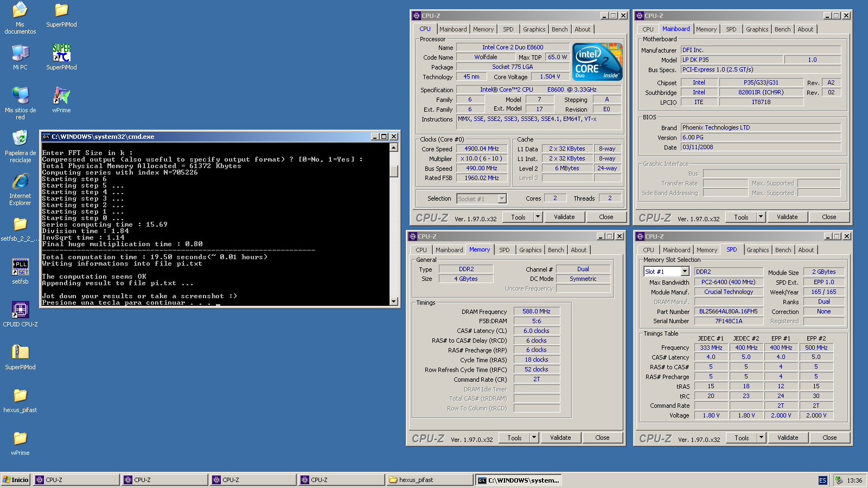Expand Tools dropdown arrow in SPD window
The image size is (868, 488).
[x=761, y=438]
